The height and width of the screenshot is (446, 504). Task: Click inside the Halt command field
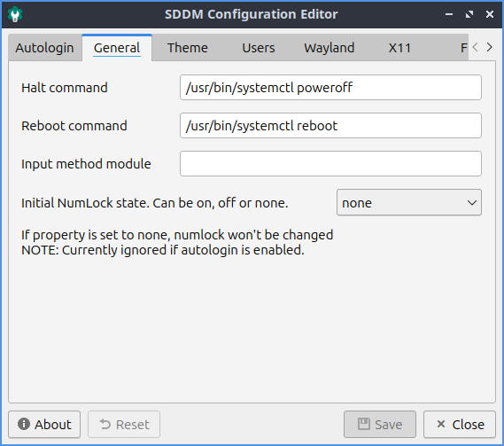pyautogui.click(x=330, y=88)
